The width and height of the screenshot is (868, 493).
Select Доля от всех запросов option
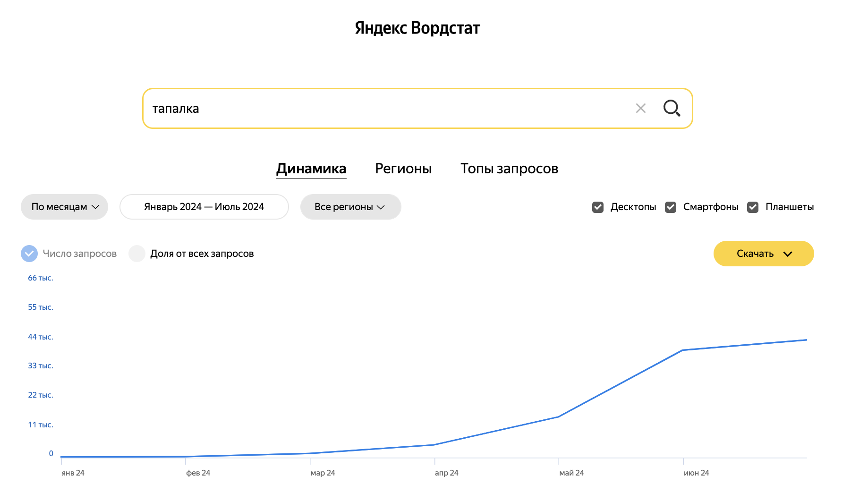tap(137, 254)
